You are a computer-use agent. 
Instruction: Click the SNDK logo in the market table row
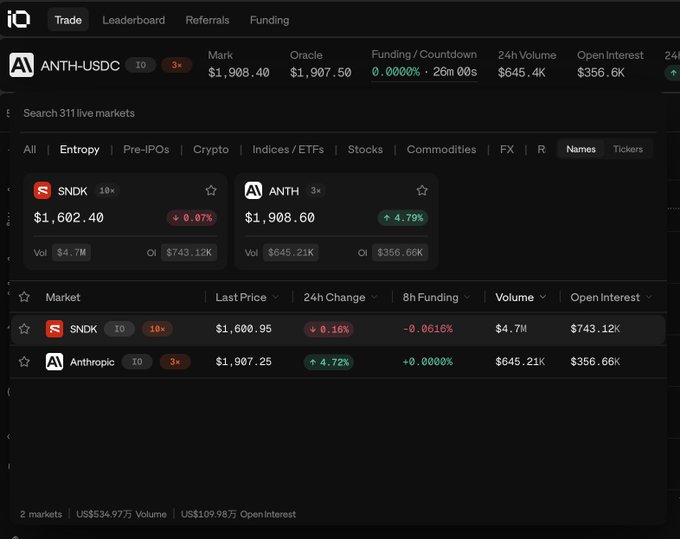(x=54, y=329)
